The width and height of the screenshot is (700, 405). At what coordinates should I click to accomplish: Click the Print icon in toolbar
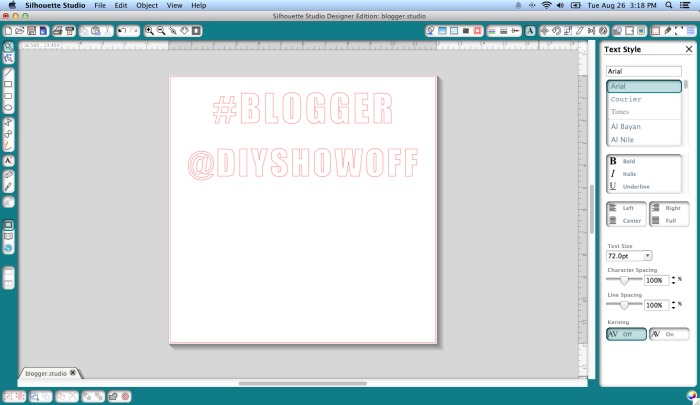[x=56, y=32]
